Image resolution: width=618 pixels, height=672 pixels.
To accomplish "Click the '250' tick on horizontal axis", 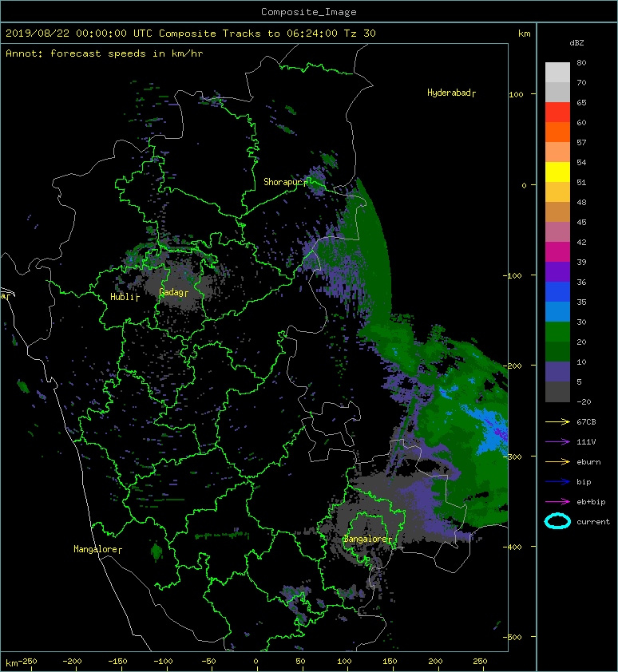I will click(480, 662).
